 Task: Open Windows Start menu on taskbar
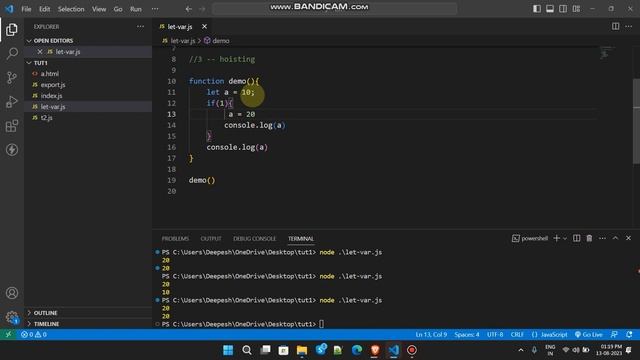click(x=228, y=350)
